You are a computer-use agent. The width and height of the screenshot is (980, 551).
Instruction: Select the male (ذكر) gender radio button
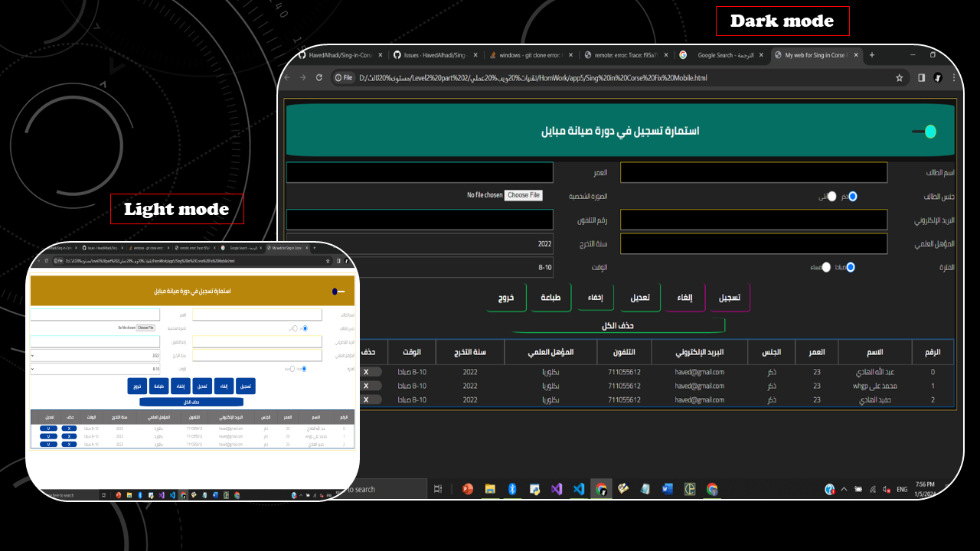(852, 197)
